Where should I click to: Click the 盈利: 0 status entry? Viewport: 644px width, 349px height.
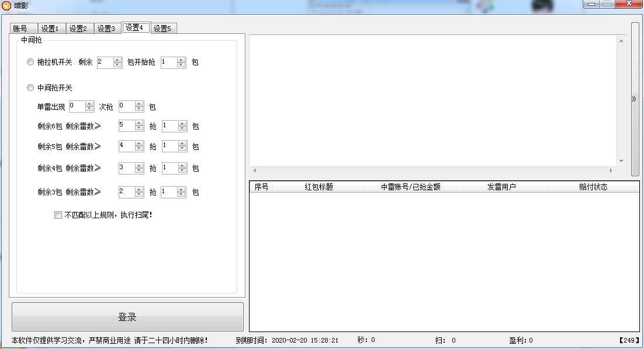click(x=521, y=340)
